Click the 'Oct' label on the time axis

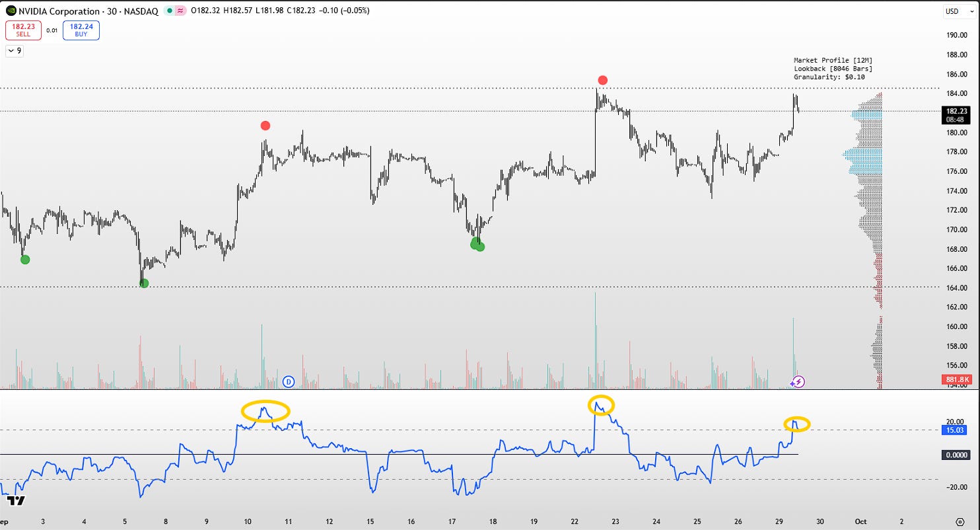(x=861, y=521)
